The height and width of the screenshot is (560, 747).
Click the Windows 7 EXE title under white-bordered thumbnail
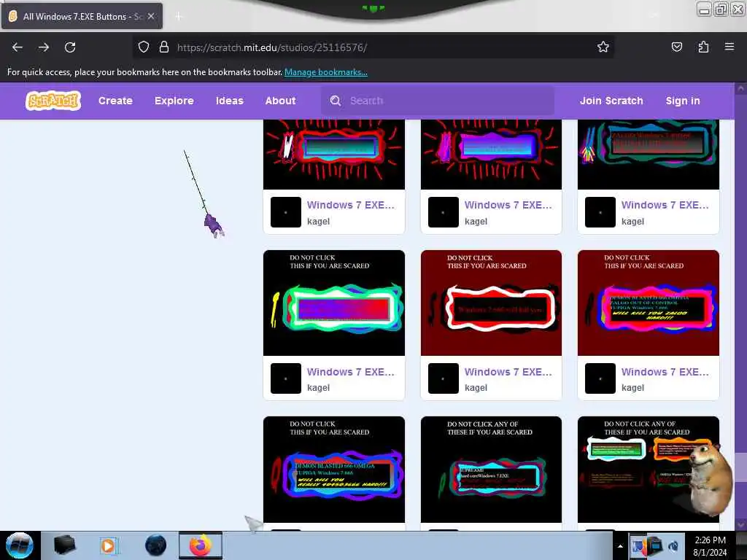point(508,371)
